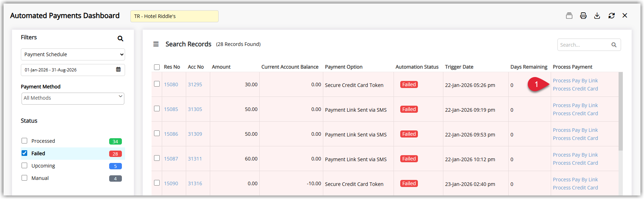Open the hamburger menu beside Search Records

pos(156,44)
